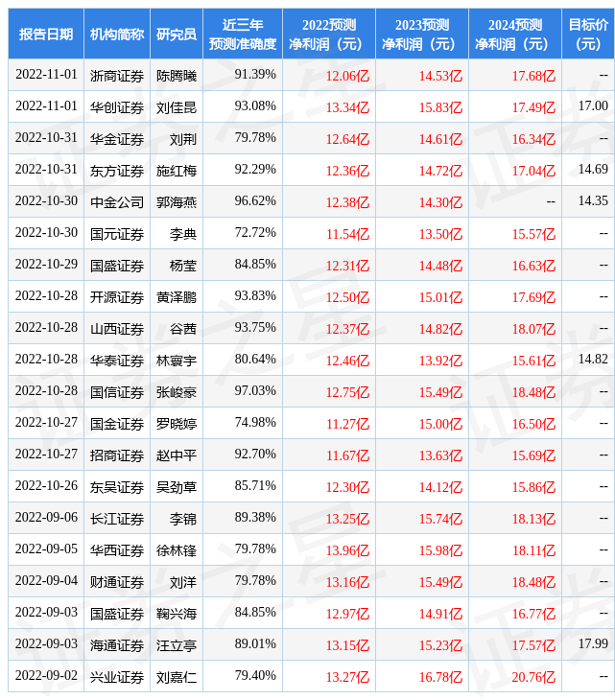615x700 pixels.
Task: Select researcher 刘佳昆
Action: [x=177, y=107]
